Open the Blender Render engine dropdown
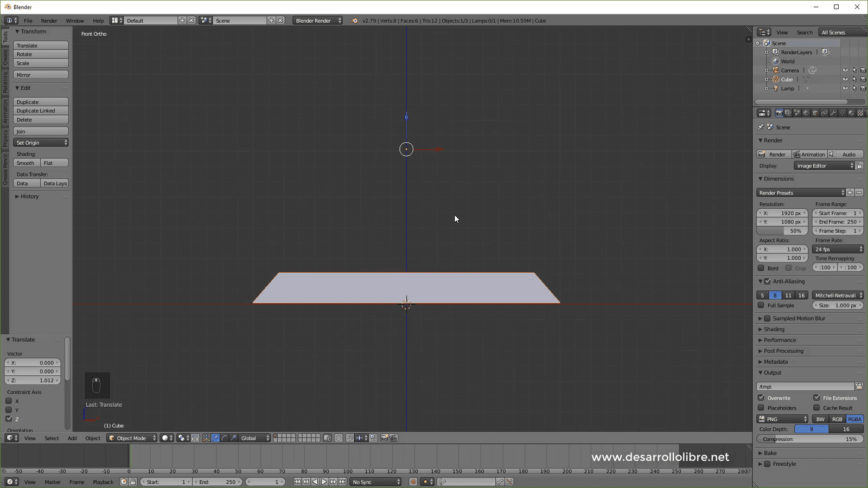This screenshot has width=868, height=488. pyautogui.click(x=318, y=21)
